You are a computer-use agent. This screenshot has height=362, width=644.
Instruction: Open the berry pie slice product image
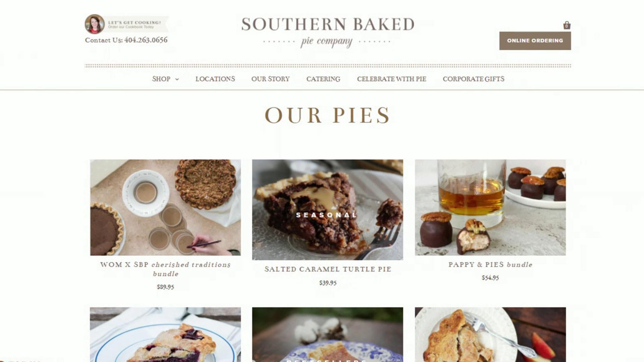tap(165, 335)
